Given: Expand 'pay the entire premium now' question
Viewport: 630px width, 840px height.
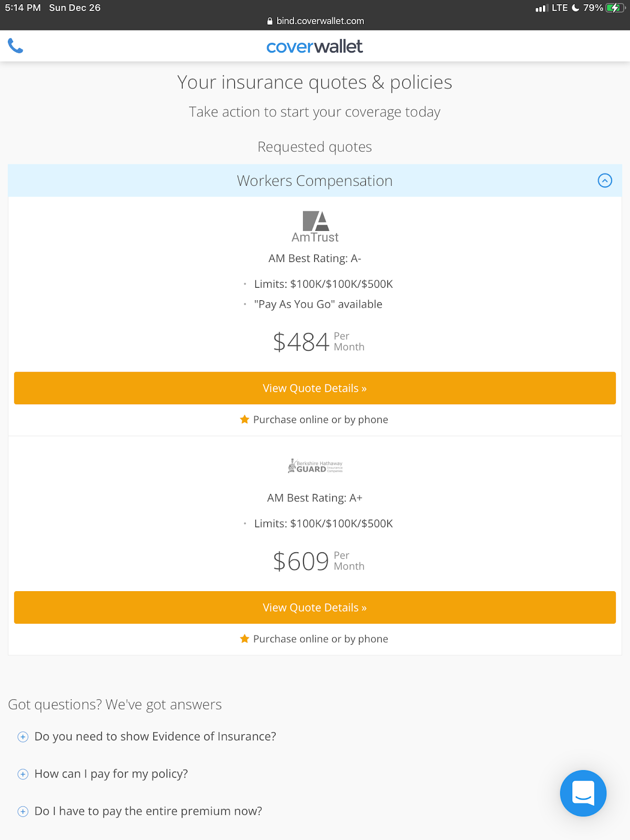Looking at the screenshot, I should click(x=23, y=812).
